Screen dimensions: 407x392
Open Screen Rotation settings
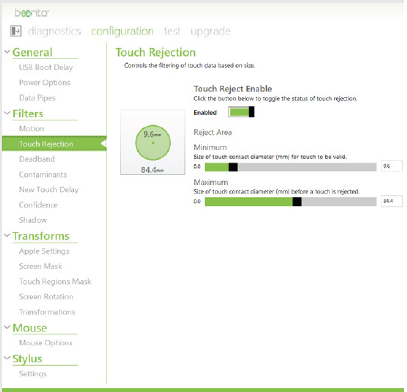click(x=46, y=297)
